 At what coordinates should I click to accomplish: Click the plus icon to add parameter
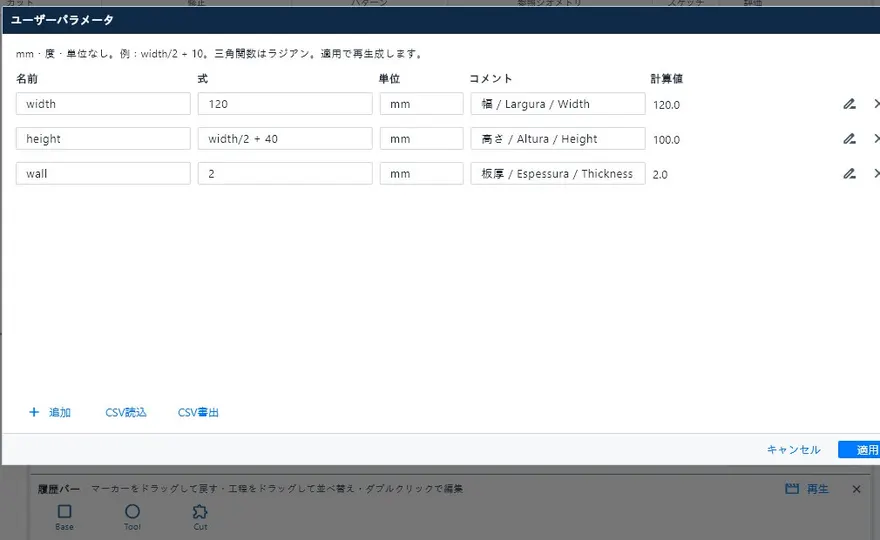pos(34,412)
